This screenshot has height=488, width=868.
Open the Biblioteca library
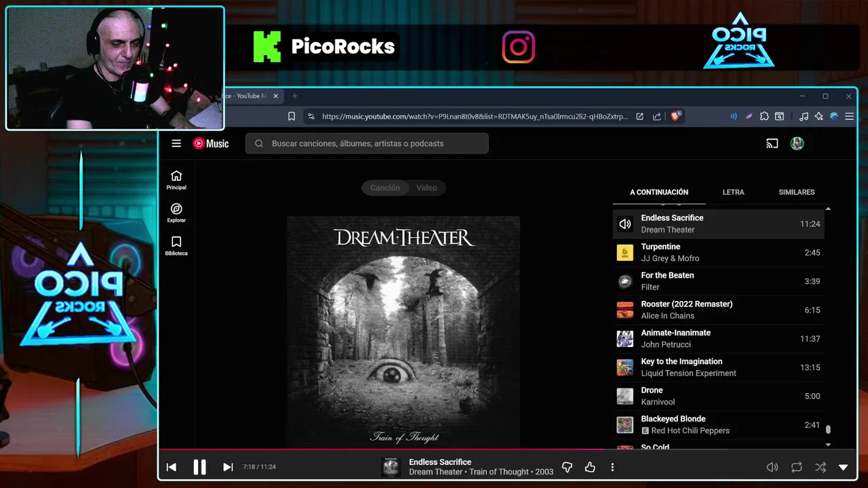[176, 246]
